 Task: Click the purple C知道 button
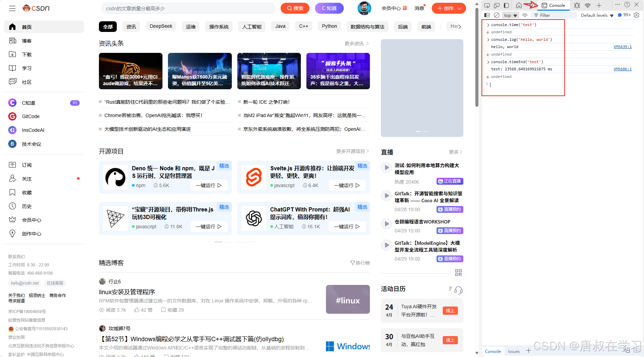point(329,8)
